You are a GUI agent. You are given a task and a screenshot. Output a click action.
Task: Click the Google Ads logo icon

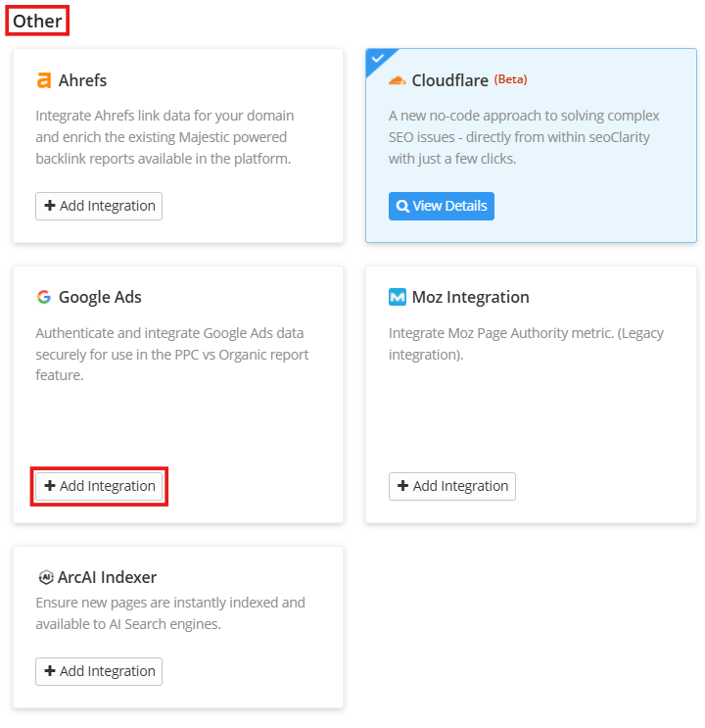click(x=44, y=297)
